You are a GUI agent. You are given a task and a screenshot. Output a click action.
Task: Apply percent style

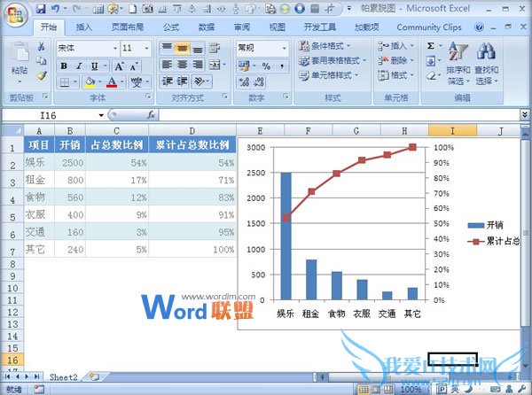coord(266,66)
